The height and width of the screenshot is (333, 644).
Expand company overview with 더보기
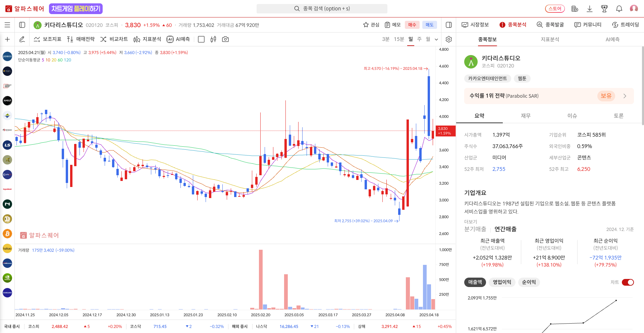471,222
